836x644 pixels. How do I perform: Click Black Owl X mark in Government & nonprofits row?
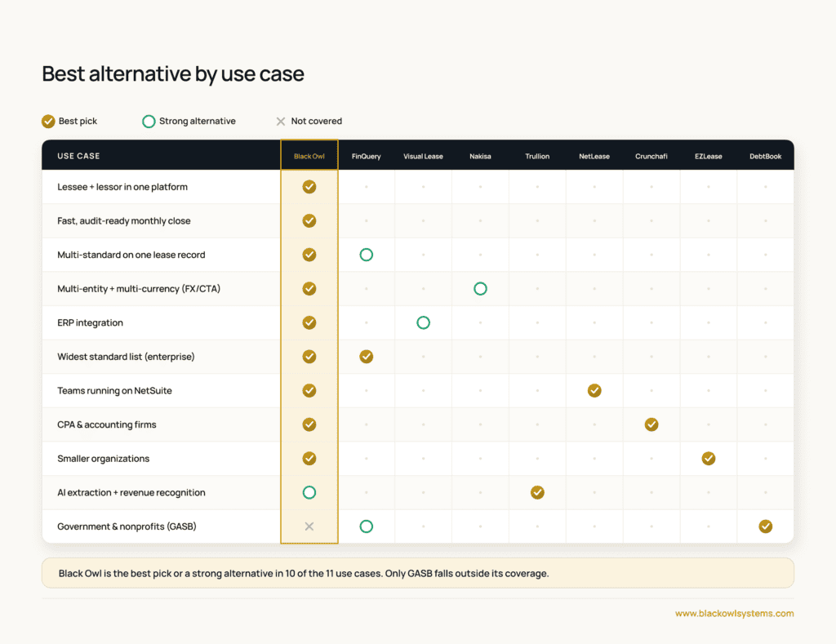pyautogui.click(x=309, y=526)
